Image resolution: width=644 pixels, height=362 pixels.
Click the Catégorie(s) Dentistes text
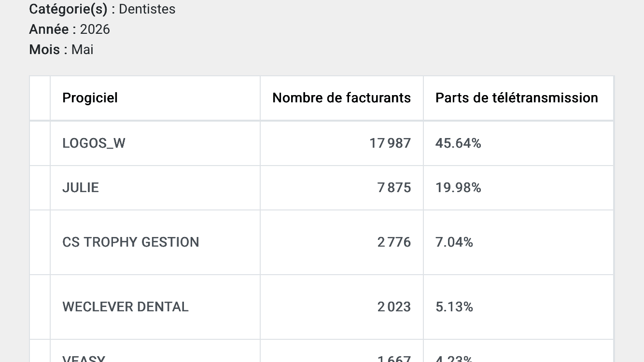coord(102,9)
